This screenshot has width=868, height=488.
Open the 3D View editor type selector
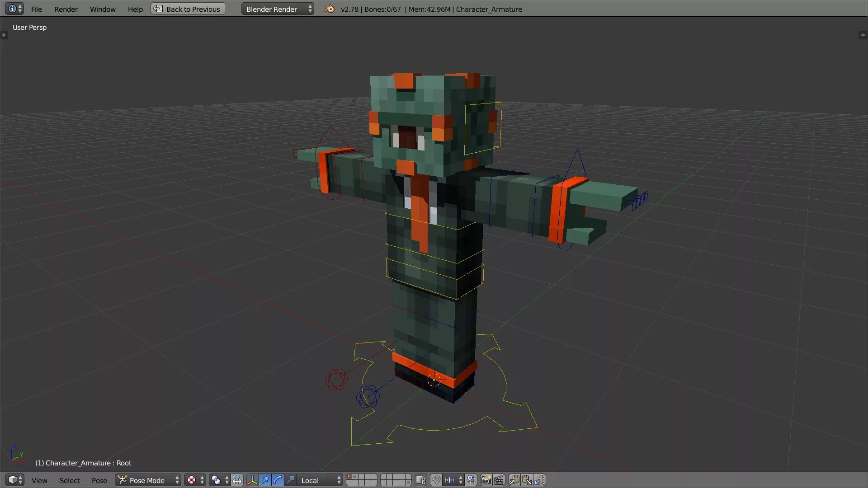pos(14,480)
